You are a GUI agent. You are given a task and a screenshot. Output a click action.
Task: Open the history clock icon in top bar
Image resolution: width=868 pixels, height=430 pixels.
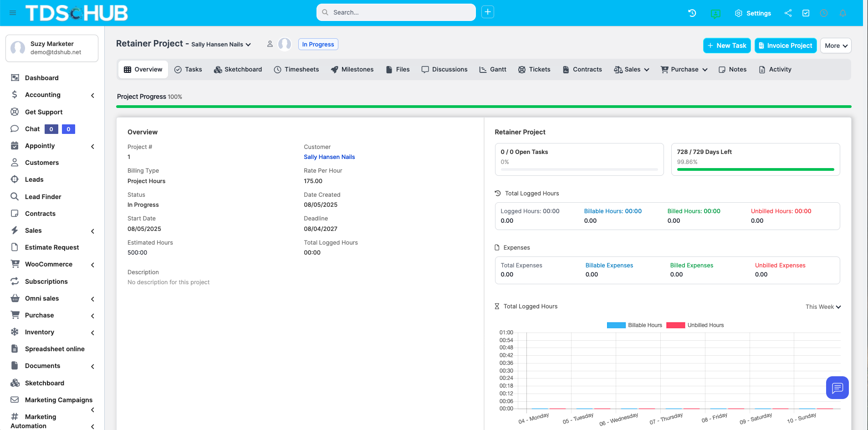pos(692,13)
